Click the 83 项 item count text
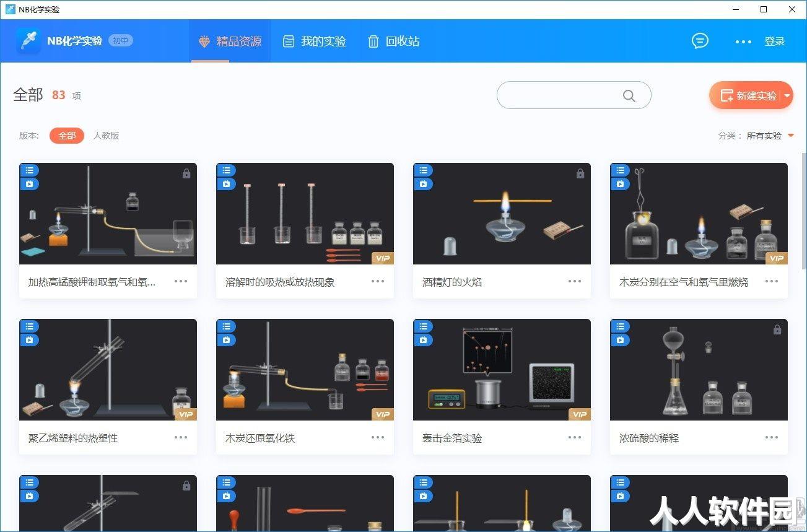This screenshot has height=532, width=807. [66, 95]
